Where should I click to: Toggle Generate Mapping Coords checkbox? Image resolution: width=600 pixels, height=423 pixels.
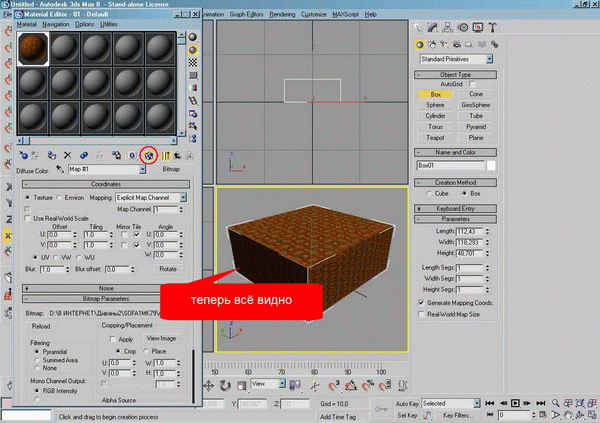[420, 302]
